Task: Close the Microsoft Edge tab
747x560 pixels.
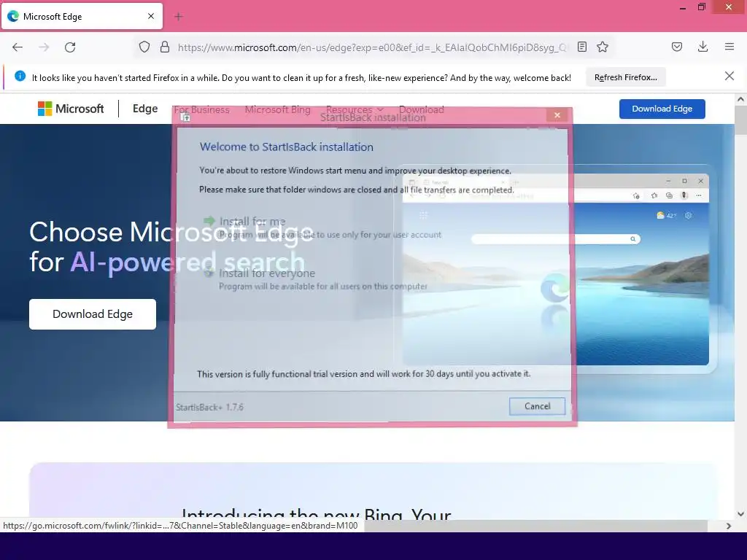Action: [x=151, y=16]
